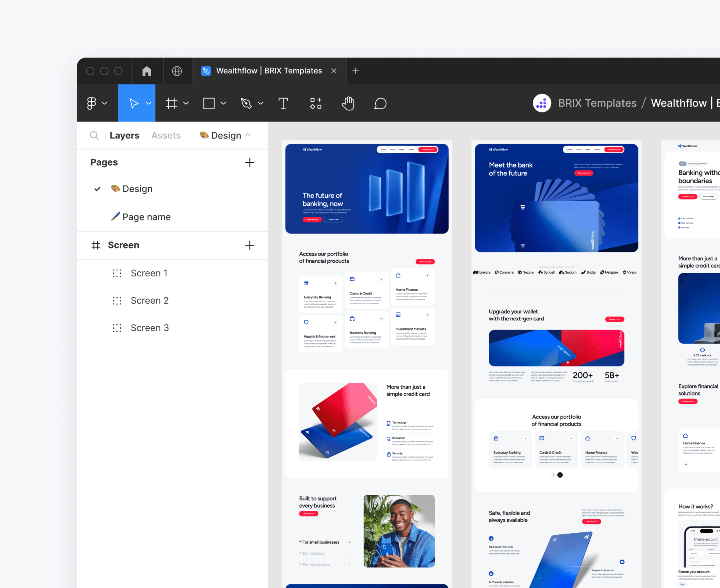Select the Shape tool
The image size is (720, 588).
tap(210, 103)
